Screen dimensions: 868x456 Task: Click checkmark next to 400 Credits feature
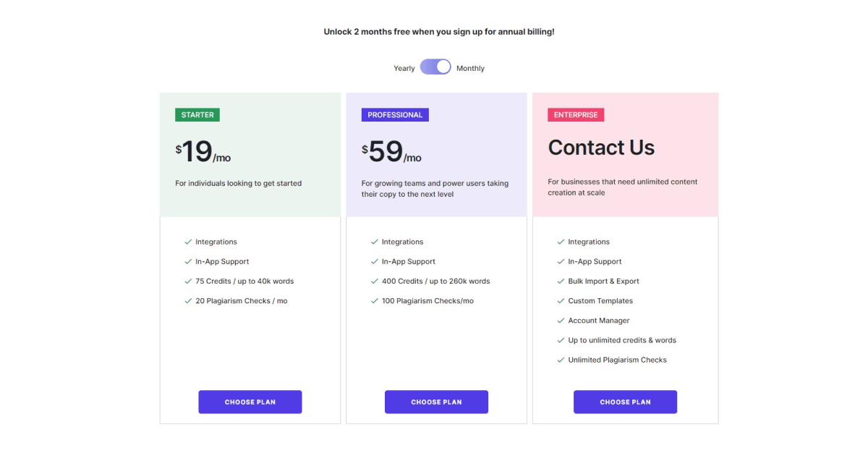375,281
